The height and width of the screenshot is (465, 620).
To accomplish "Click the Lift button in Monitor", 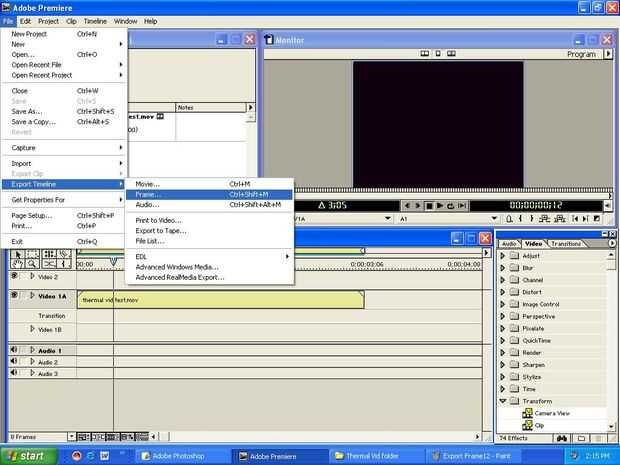I will click(x=545, y=219).
